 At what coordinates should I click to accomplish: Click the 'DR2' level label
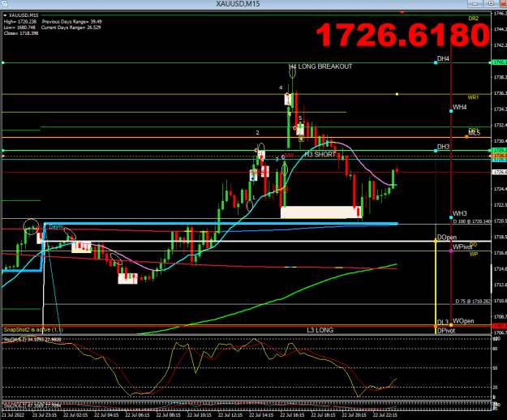coord(474,19)
